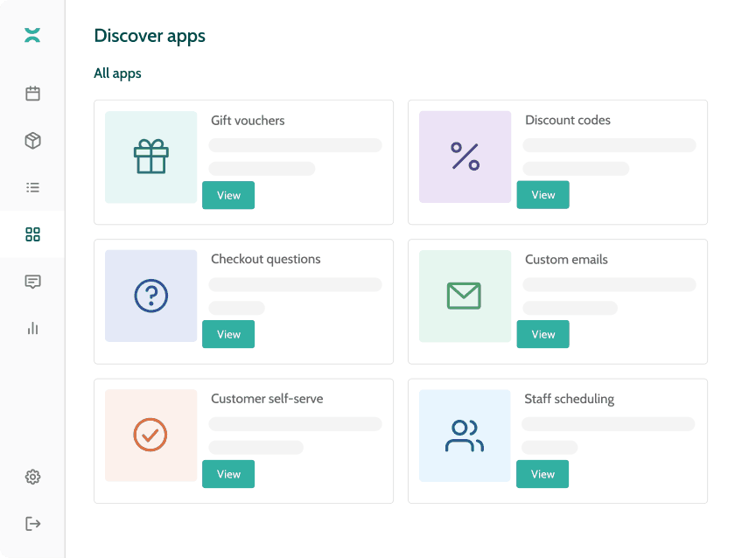Click the Checkout questions card title
The width and height of the screenshot is (756, 558).
click(x=266, y=260)
